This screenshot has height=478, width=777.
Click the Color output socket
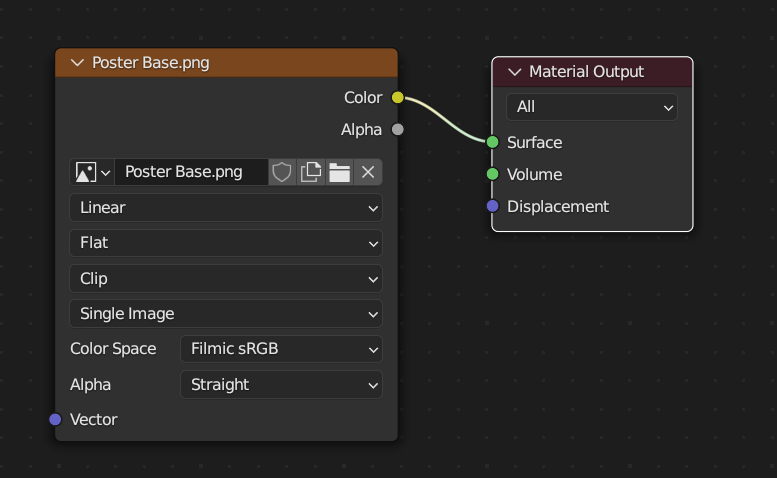pyautogui.click(x=397, y=98)
